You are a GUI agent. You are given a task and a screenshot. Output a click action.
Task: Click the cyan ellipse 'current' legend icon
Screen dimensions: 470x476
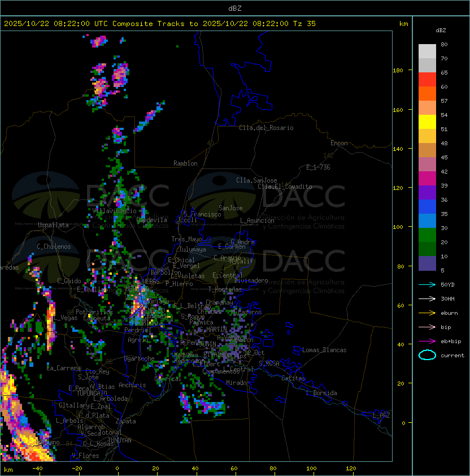[x=427, y=355]
